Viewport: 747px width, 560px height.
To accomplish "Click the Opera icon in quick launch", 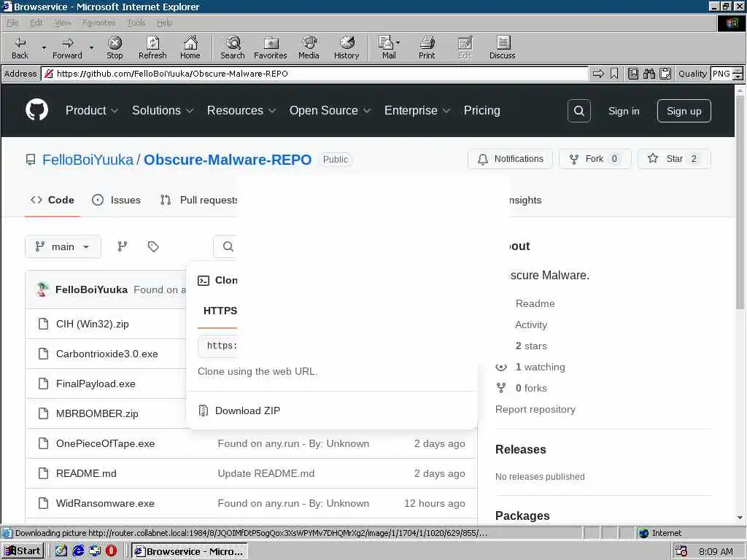I will (111, 551).
